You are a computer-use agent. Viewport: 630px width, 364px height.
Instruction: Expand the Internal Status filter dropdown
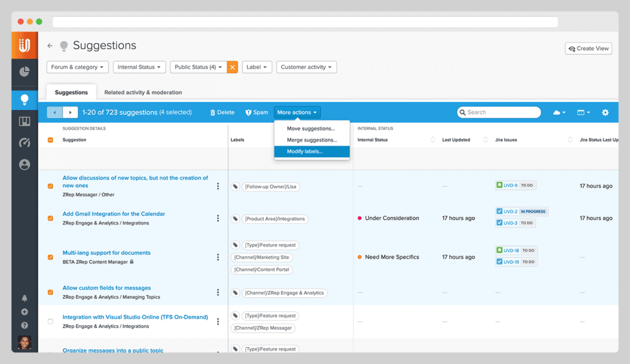pyautogui.click(x=139, y=67)
